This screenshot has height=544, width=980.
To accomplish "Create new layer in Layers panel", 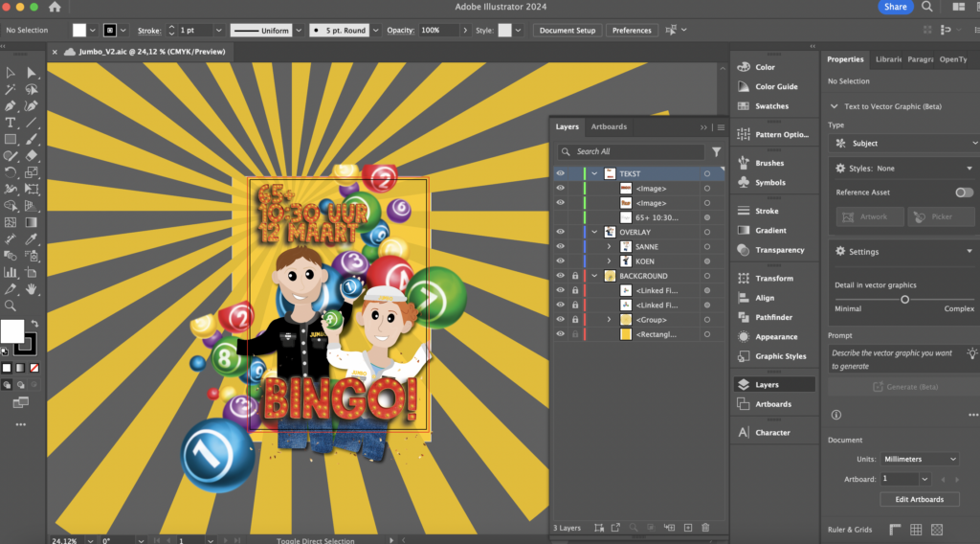I will pyautogui.click(x=688, y=528).
